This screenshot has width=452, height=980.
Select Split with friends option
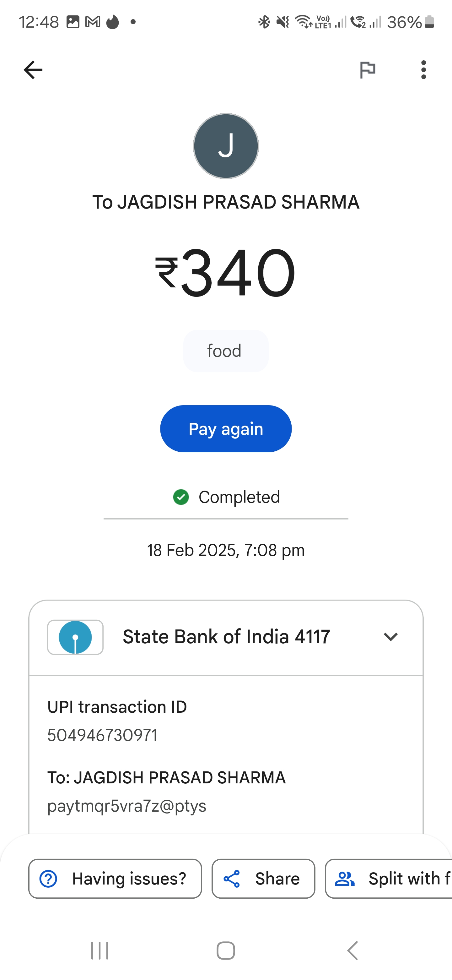[x=389, y=879]
